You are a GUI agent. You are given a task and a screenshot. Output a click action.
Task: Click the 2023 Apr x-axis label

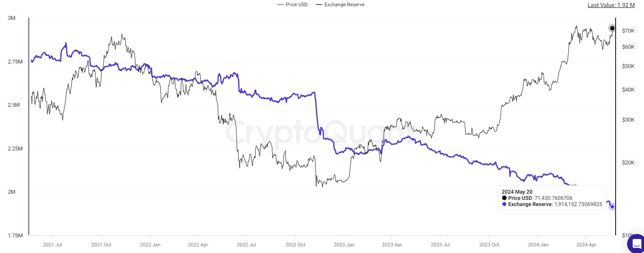pos(392,245)
